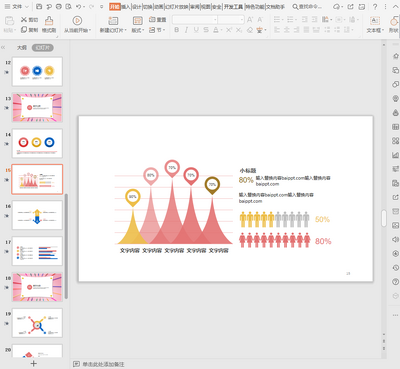400x369 pixels.
Task: Click the slide thumbnail panel scrollbar
Action: tap(66, 246)
